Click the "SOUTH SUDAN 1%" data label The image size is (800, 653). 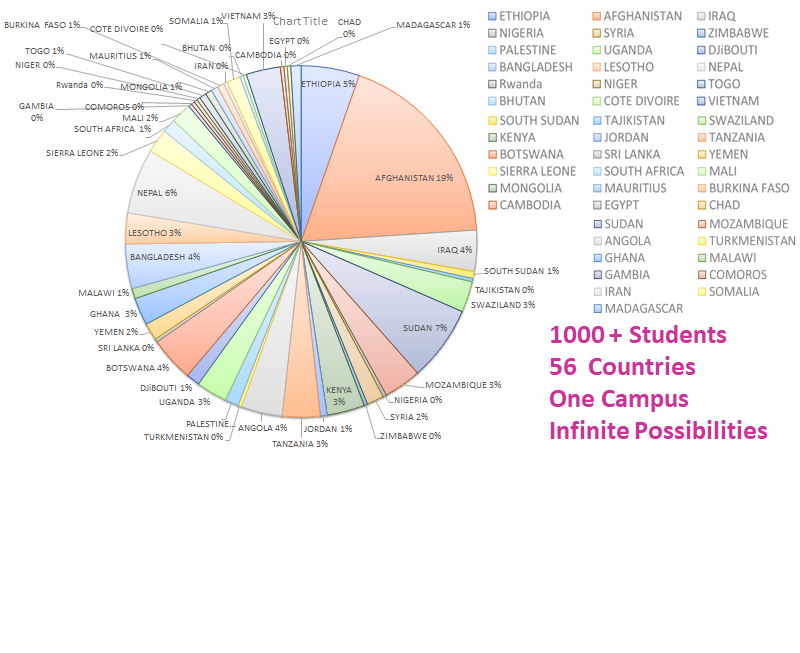(x=521, y=271)
